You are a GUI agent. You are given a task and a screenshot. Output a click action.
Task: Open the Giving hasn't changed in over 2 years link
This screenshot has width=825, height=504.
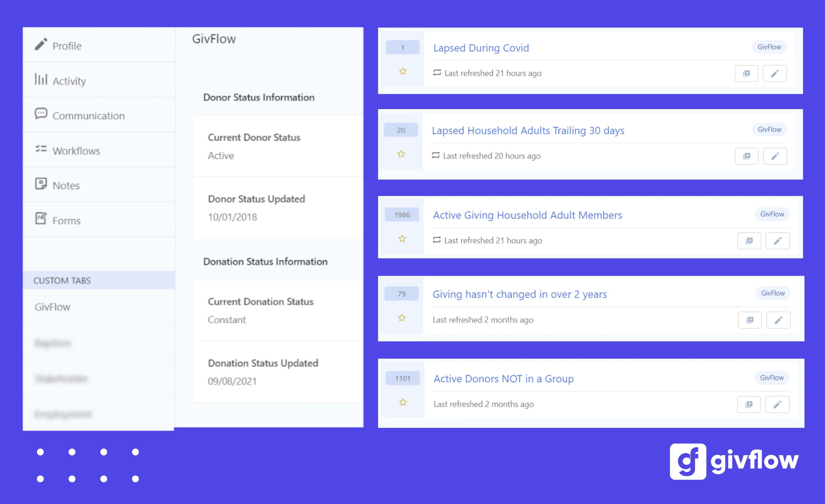[x=519, y=294]
